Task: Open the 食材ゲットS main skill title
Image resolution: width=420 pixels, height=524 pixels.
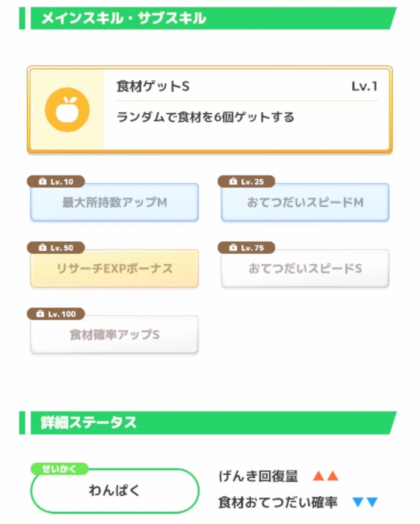Action: 153,87
